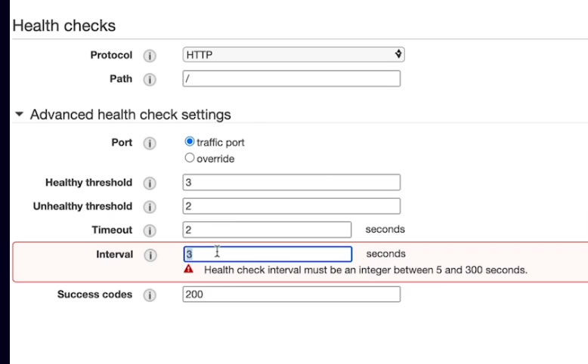Select the traffic port radio button
The image size is (588, 364).
(x=190, y=142)
